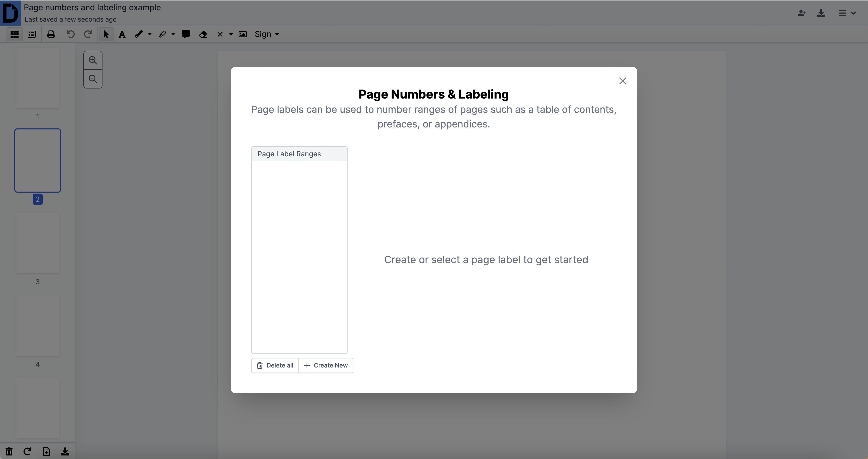The width and height of the screenshot is (868, 459).
Task: Click the undo arrow icon
Action: coord(70,34)
